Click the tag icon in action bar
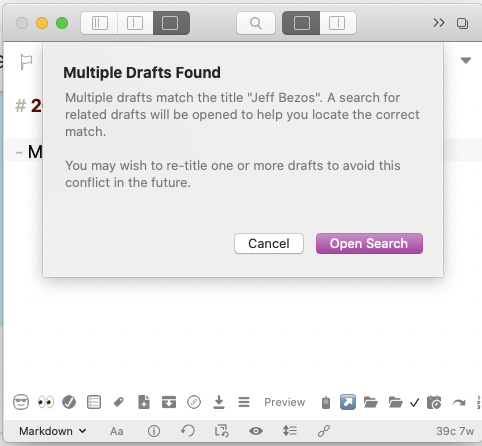The image size is (482, 446). (119, 402)
